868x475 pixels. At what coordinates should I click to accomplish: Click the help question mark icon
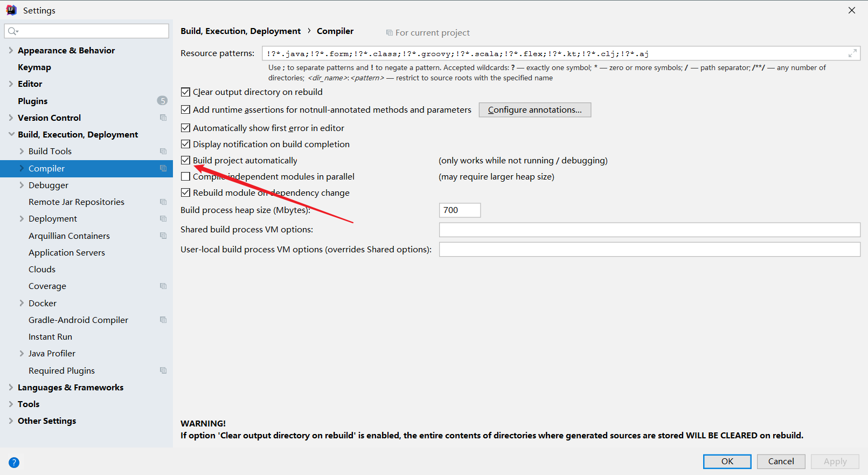[x=14, y=462]
